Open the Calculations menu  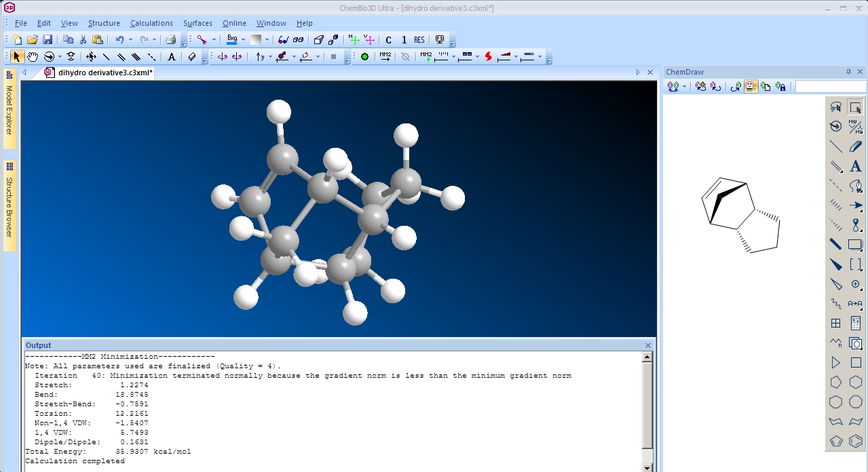(151, 23)
